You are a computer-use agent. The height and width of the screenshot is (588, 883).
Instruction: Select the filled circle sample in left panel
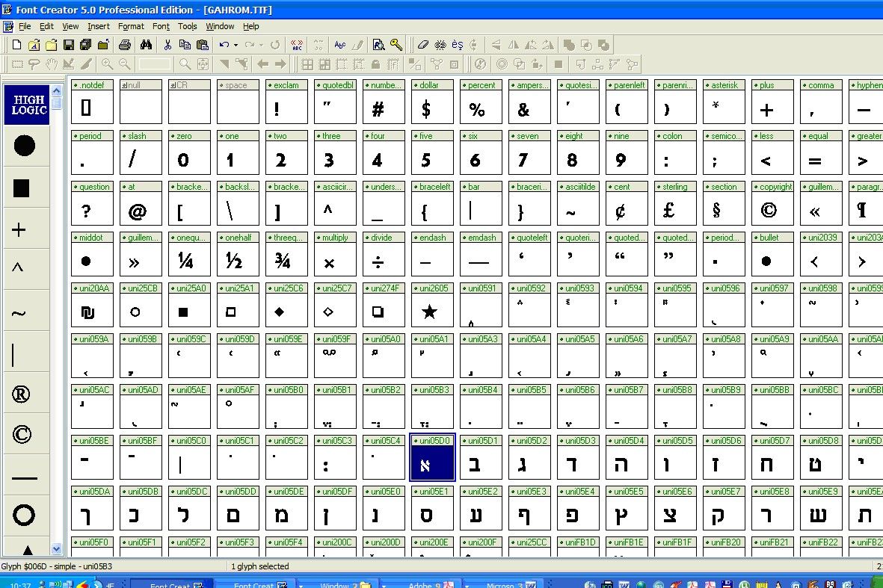point(24,146)
